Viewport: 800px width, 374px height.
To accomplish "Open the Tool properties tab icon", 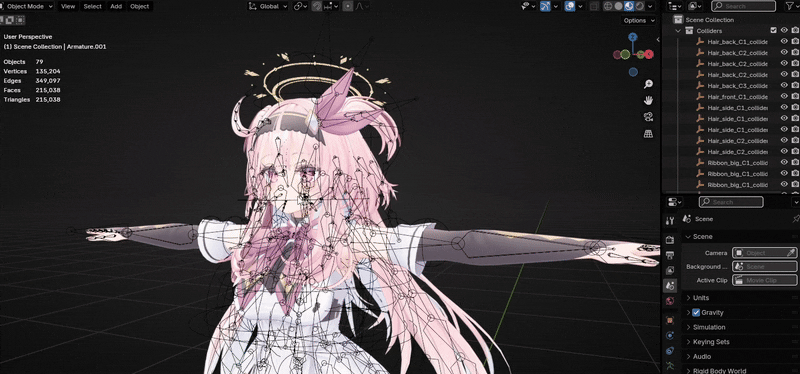I will (670, 220).
